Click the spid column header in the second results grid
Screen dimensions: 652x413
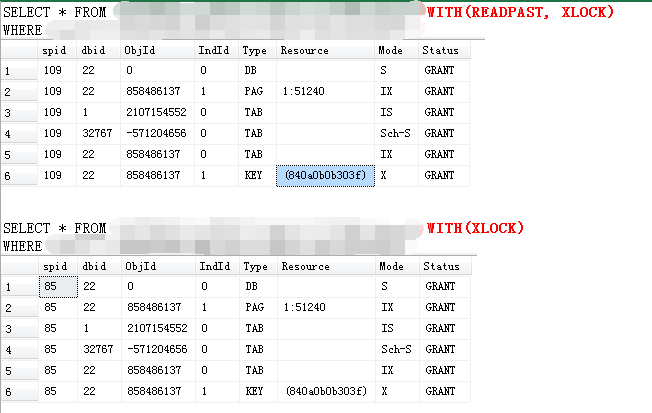coord(55,266)
